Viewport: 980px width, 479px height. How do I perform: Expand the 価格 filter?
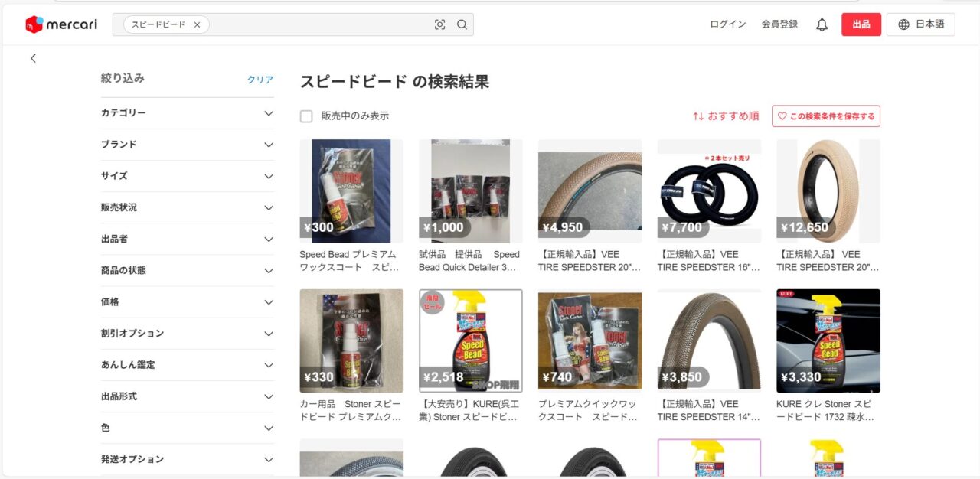(x=188, y=302)
